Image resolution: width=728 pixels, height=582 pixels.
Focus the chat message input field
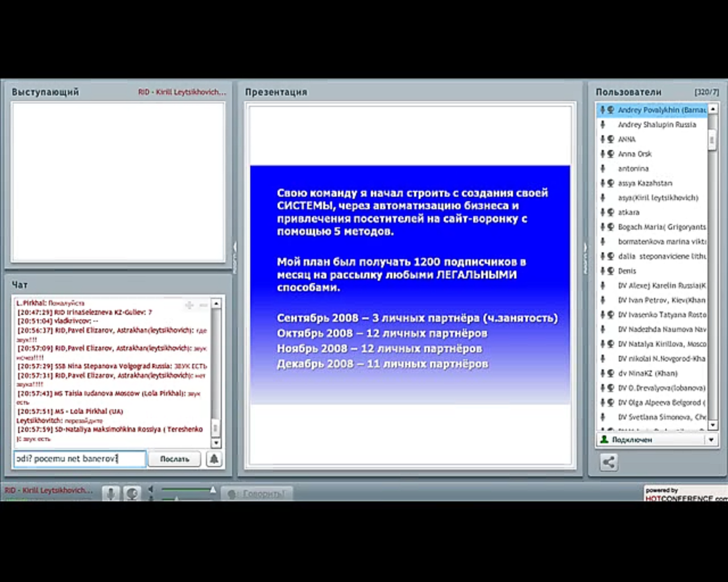click(80, 459)
